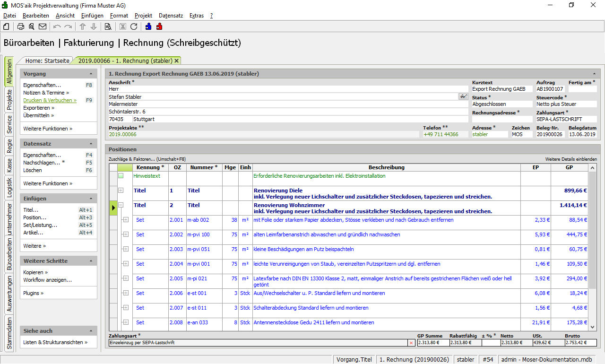The width and height of the screenshot is (605, 364).
Task: Click address lookup icon beside Stefan Stabler
Action: [x=463, y=96]
